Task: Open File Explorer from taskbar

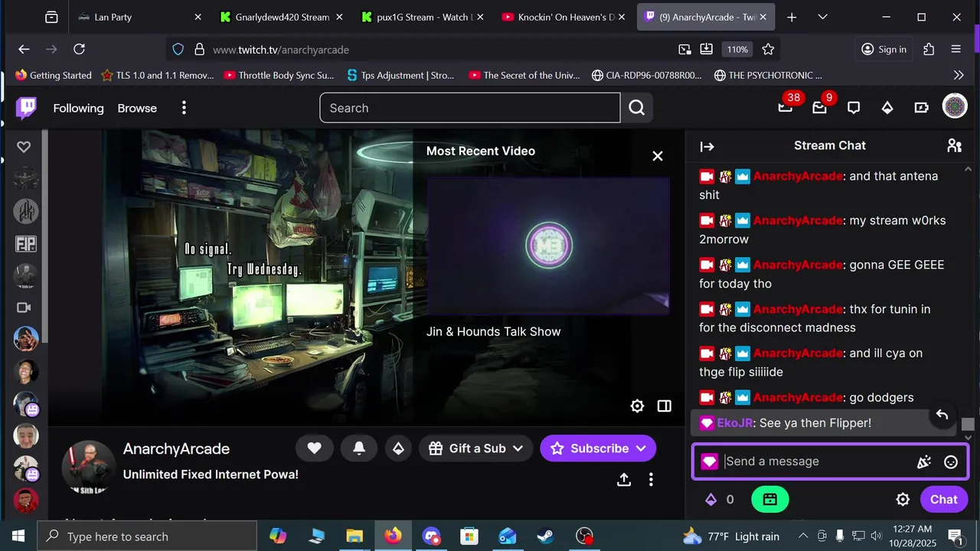Action: pos(354,536)
